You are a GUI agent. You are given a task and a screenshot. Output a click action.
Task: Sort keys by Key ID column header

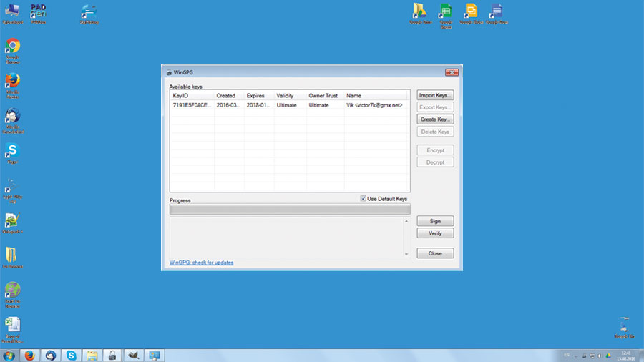[192, 96]
